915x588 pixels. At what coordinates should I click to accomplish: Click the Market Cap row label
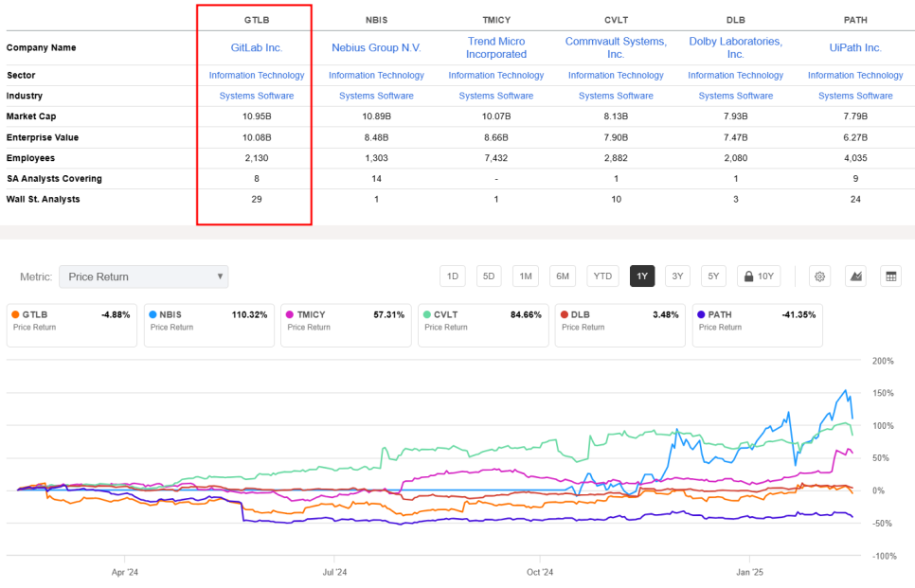31,116
